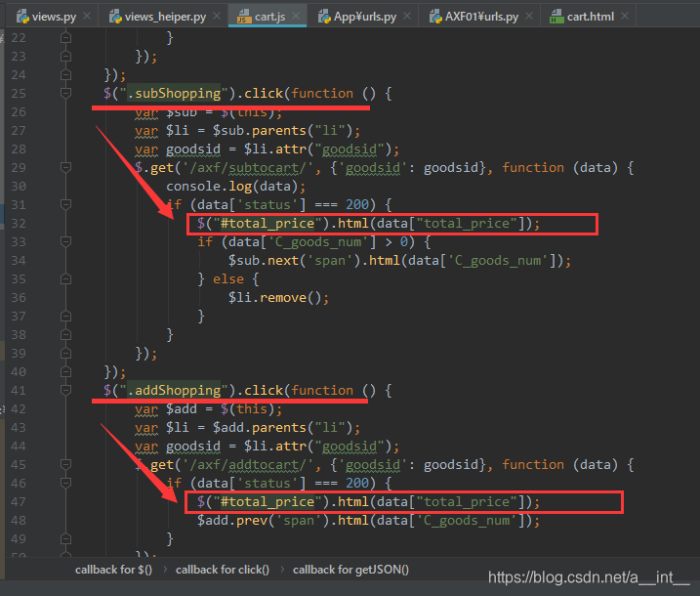
Task: Collapse the fold marker at line 24
Action: point(65,74)
